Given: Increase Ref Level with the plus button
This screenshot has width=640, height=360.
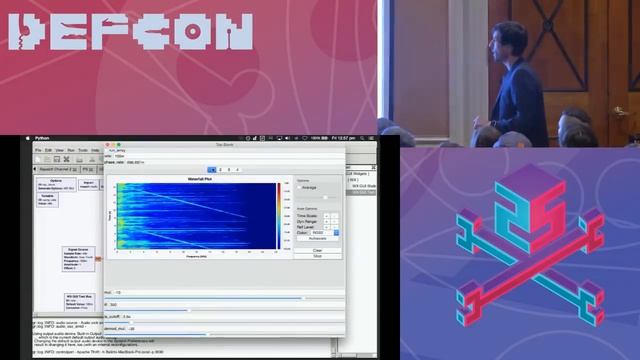Looking at the screenshot, I should point(326,227).
